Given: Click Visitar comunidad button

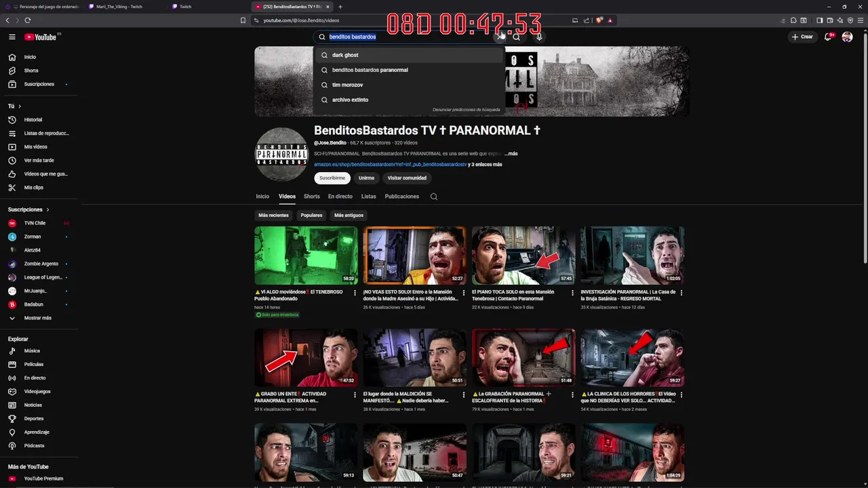Looking at the screenshot, I should tap(407, 178).
